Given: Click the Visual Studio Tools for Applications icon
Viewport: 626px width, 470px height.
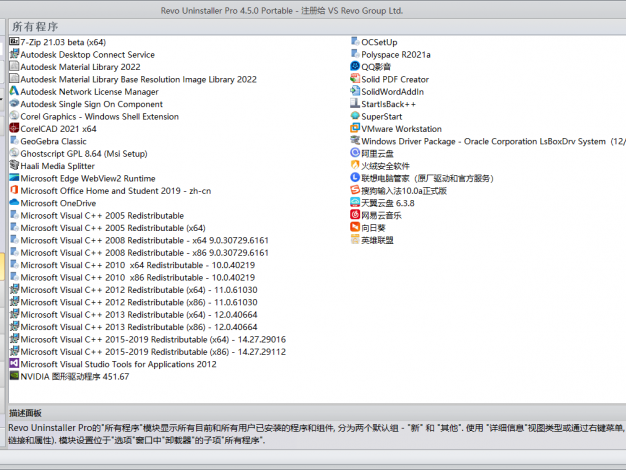Looking at the screenshot, I should 14,363.
